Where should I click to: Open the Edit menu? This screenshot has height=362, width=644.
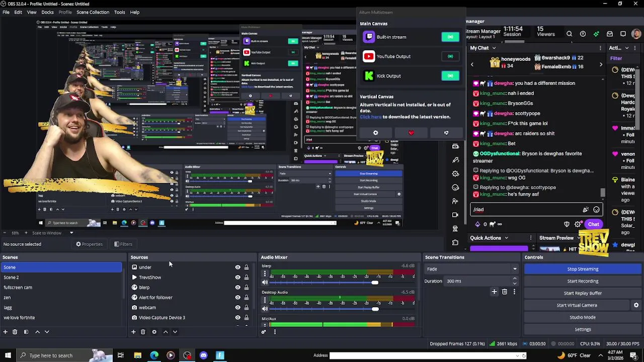pyautogui.click(x=18, y=12)
